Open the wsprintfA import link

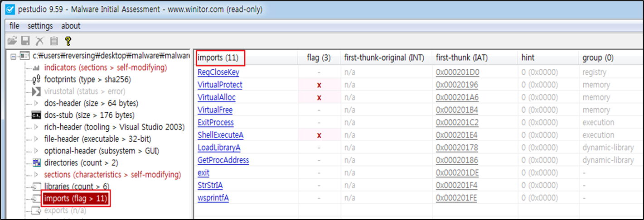[x=213, y=198]
